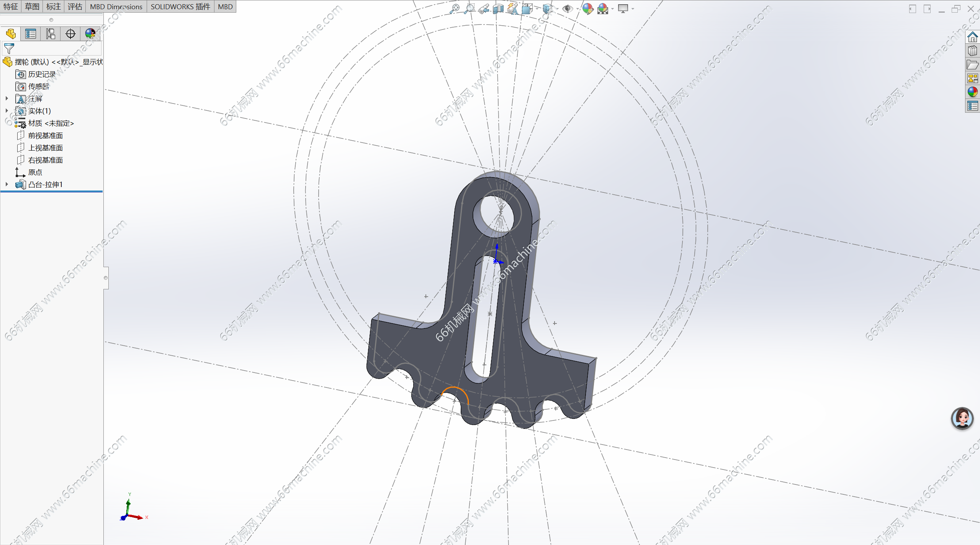Open the View Palette pane
Screen dimensions: 980x545
click(973, 78)
